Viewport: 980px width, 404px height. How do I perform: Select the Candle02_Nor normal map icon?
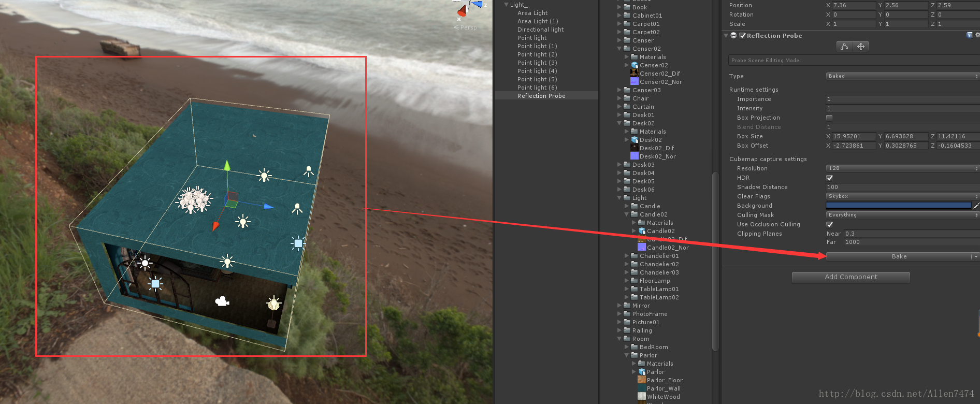click(641, 248)
